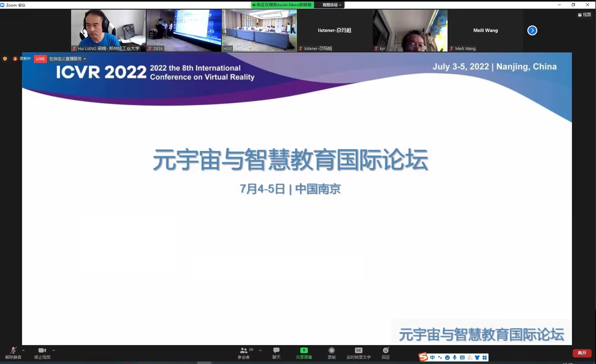Switch layout with 视图 button

tap(585, 15)
